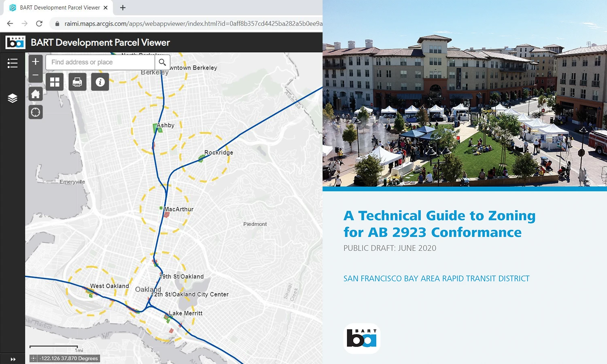Viewport: 607px width, 364px height.
Task: Click the Berkeley city label
Action: [x=155, y=72]
